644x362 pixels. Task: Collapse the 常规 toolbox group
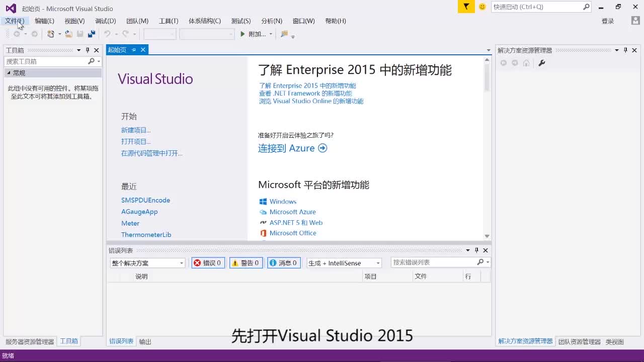9,73
